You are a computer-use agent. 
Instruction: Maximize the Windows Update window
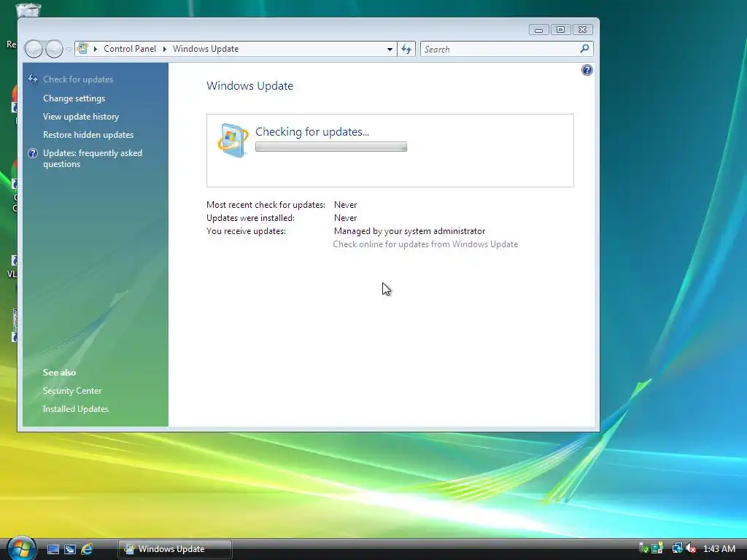click(x=561, y=29)
